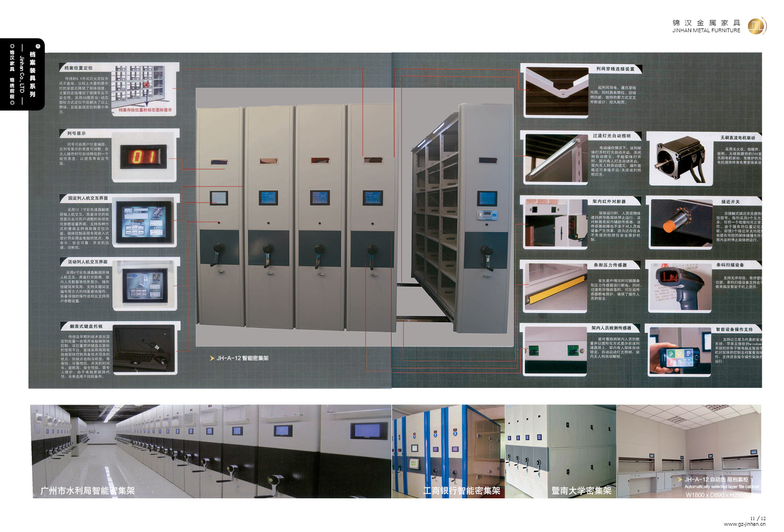This screenshot has height=532, width=784.
Task: Click the yellow strip pressure sensor image
Action: tap(556, 286)
